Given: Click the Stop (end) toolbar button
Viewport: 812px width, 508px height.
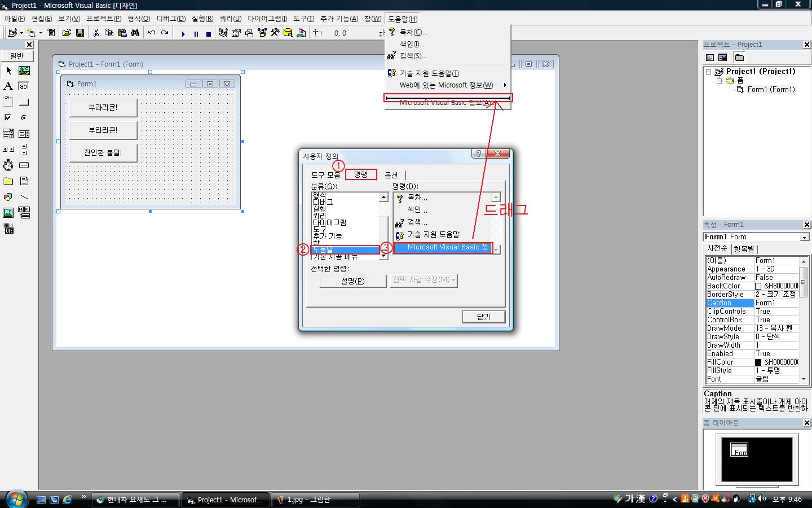Looking at the screenshot, I should pyautogui.click(x=208, y=33).
